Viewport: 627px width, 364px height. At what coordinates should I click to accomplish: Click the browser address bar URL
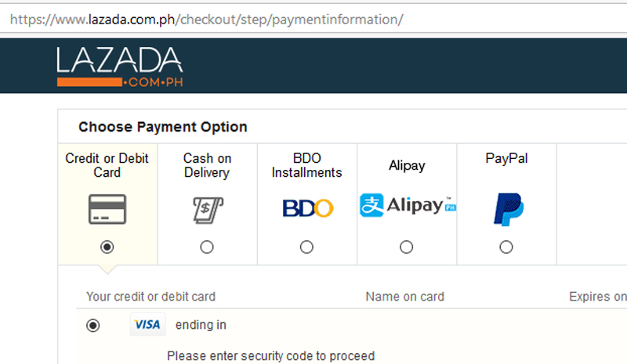pos(207,20)
